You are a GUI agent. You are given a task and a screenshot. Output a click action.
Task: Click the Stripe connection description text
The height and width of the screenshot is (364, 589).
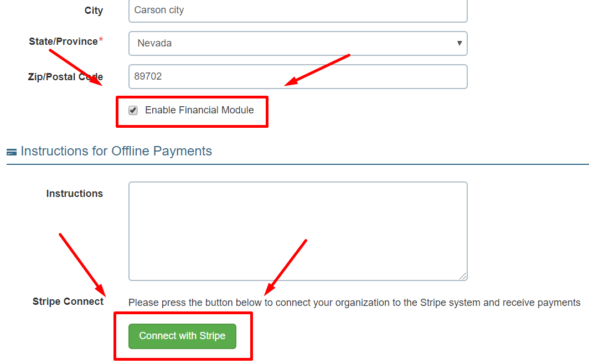click(354, 303)
